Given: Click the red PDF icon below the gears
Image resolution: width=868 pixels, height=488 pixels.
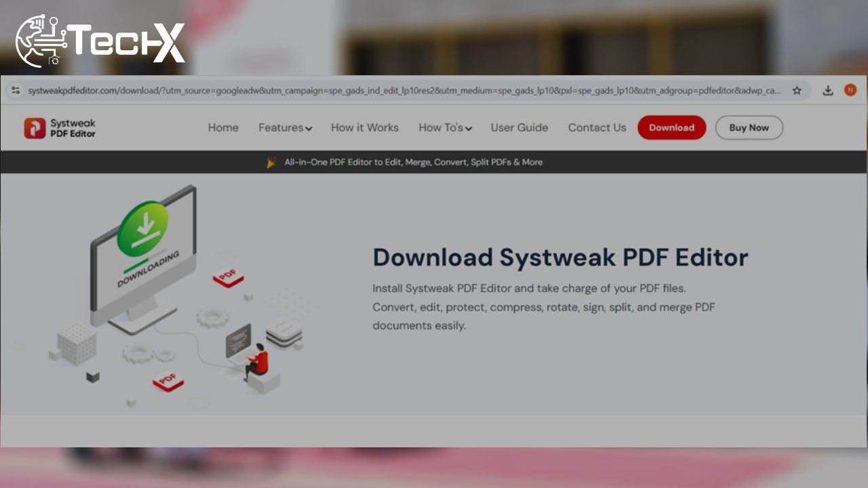Looking at the screenshot, I should point(167,382).
